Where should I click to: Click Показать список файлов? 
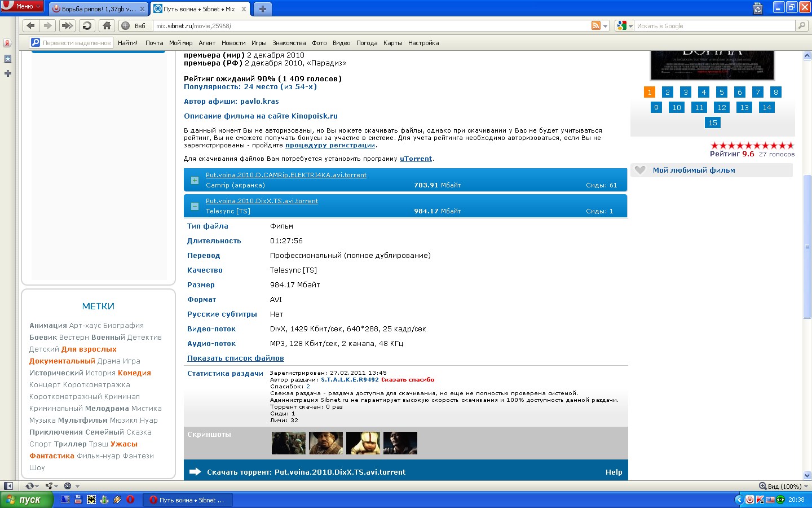[x=235, y=358]
